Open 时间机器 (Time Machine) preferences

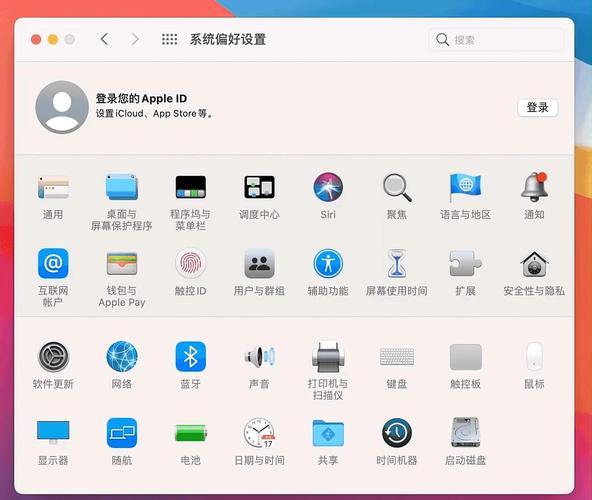click(x=397, y=433)
